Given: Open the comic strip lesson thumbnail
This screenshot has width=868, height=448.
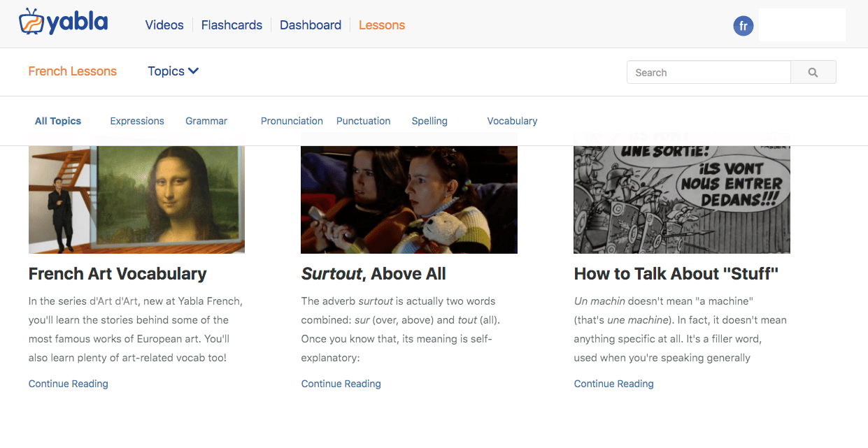Looking at the screenshot, I should click(x=681, y=199).
